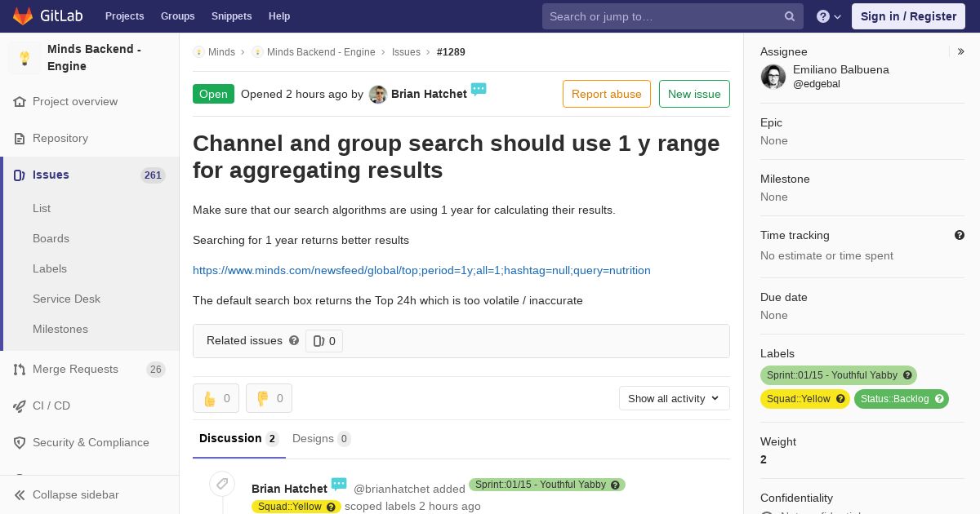
Task: Click Related issues help icon
Action: pyautogui.click(x=294, y=340)
